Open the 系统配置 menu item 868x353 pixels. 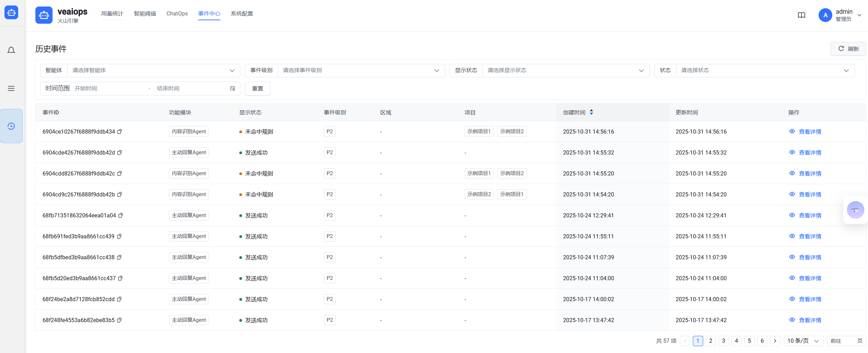coord(242,14)
